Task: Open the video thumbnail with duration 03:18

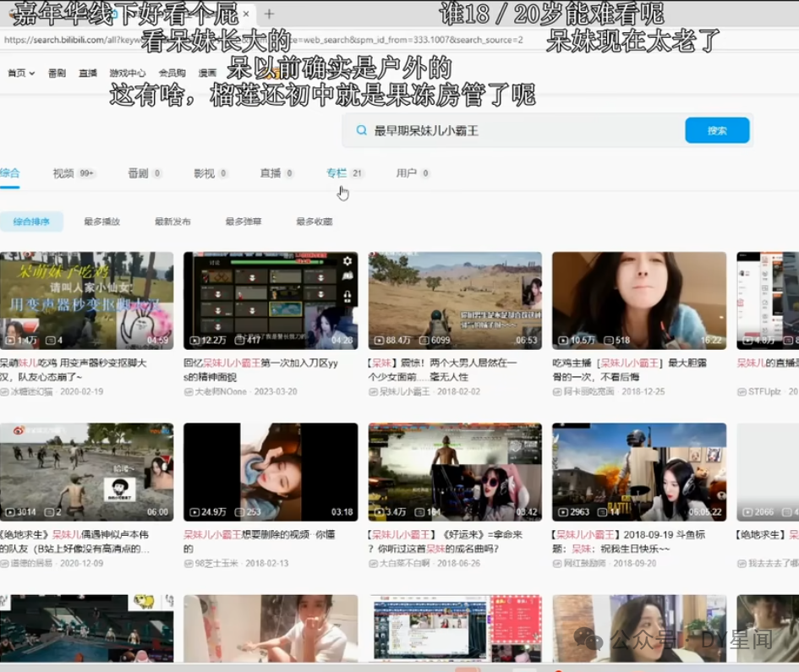Action: tap(271, 473)
